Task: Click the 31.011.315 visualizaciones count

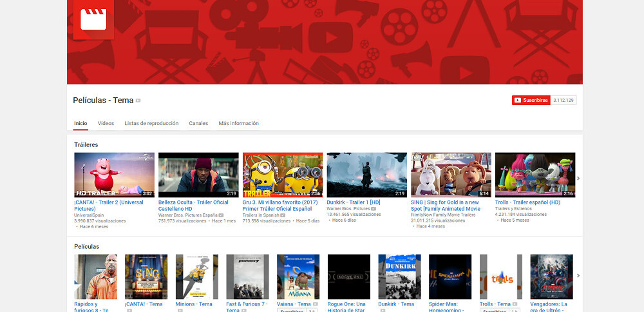Action: (438, 220)
